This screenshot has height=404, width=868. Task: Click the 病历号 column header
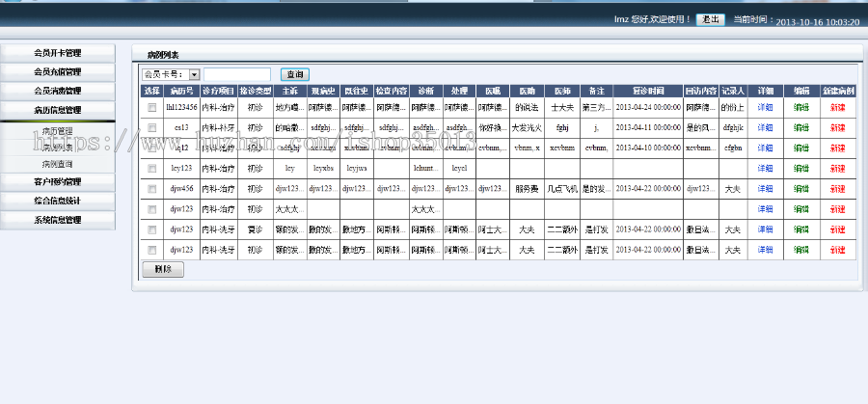click(181, 91)
